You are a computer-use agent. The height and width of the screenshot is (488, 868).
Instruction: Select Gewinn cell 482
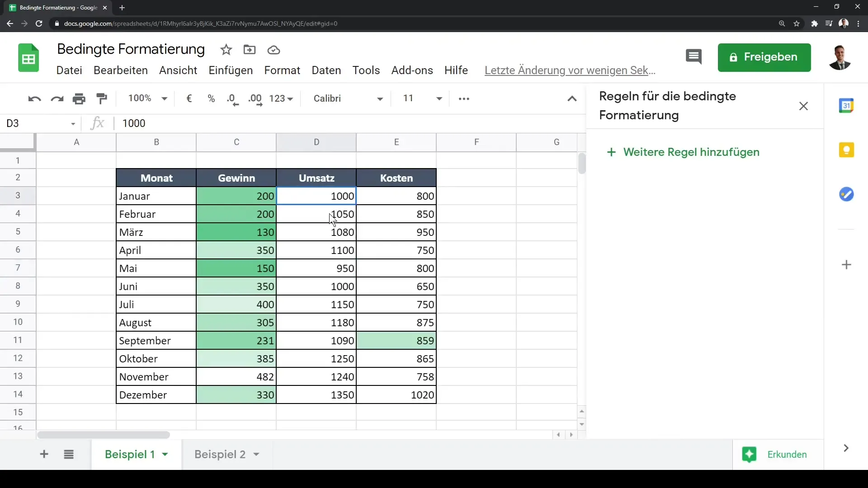(x=236, y=377)
